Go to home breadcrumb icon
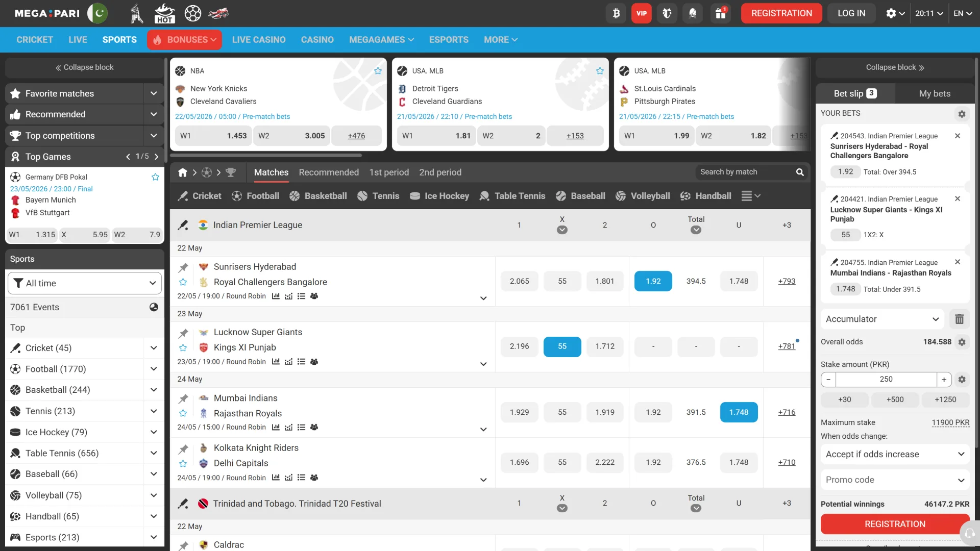 [183, 172]
